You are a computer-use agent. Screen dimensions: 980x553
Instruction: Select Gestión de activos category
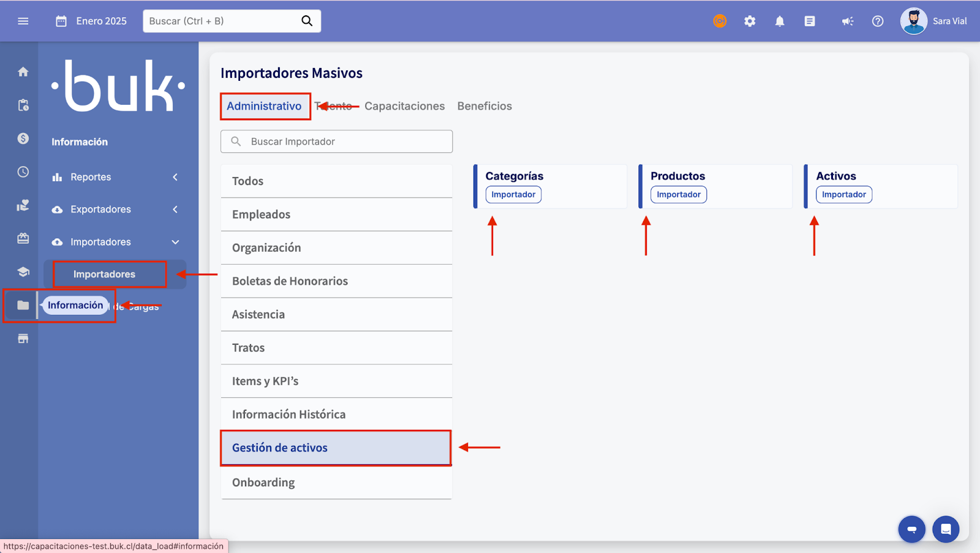[x=336, y=448]
